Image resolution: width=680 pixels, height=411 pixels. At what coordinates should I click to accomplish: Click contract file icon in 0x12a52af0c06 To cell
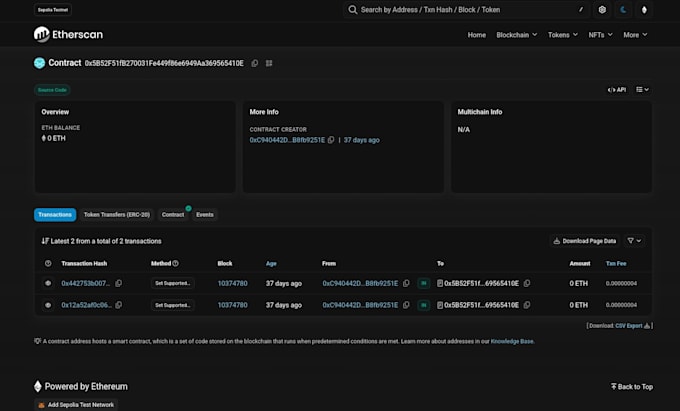(x=440, y=305)
